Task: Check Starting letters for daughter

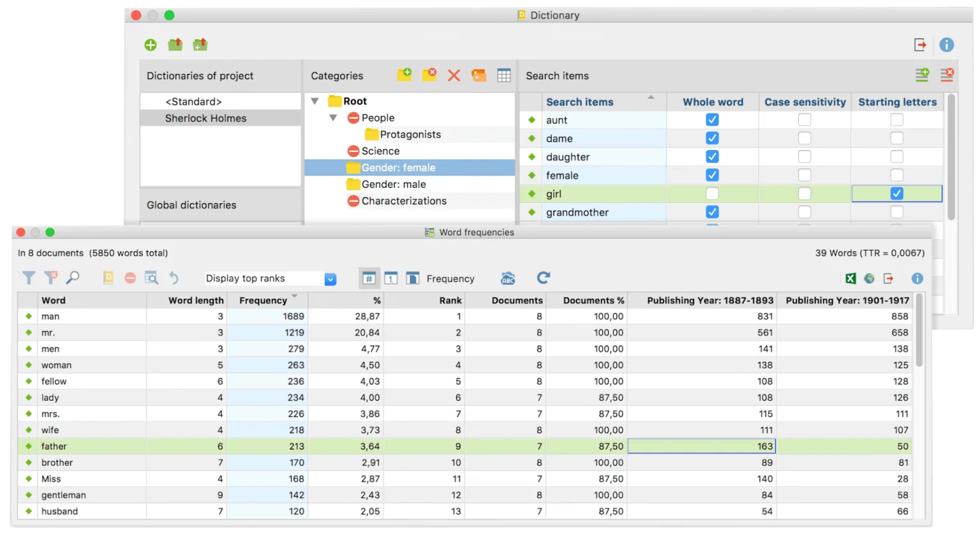Action: [897, 156]
